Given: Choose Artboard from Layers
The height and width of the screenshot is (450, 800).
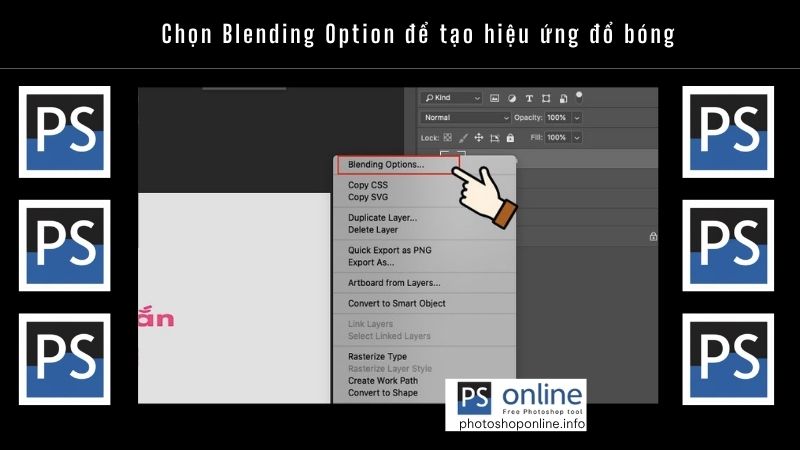Looking at the screenshot, I should (x=394, y=283).
